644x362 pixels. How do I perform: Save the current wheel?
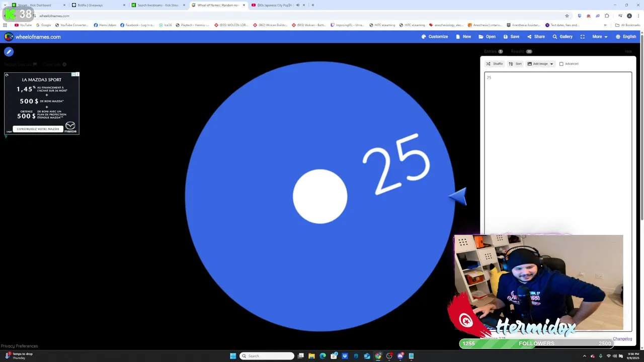pyautogui.click(x=511, y=37)
